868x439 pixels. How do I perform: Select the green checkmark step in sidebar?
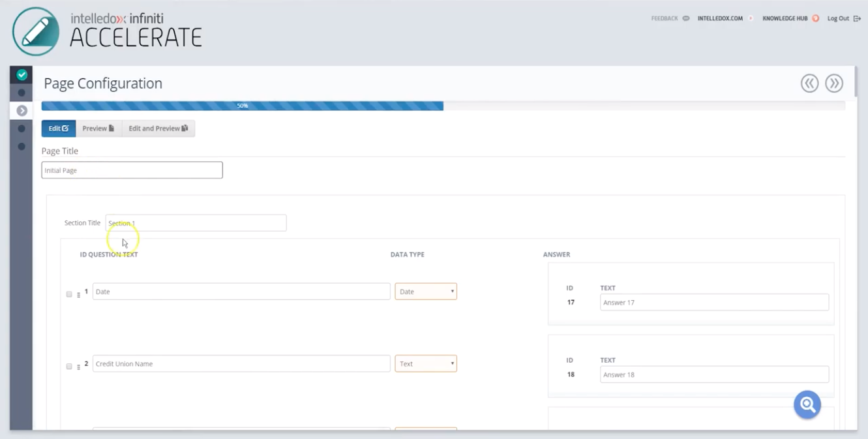[22, 74]
